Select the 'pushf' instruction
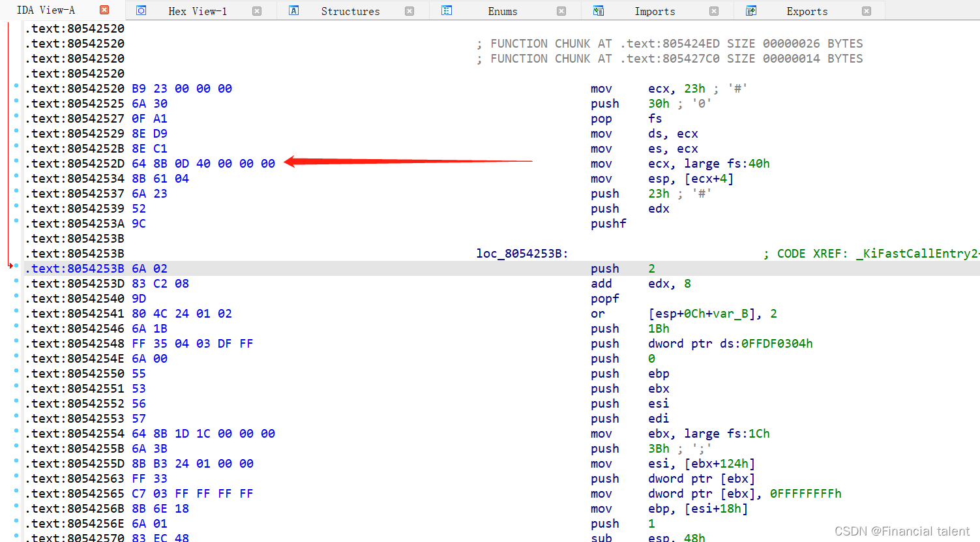This screenshot has height=542, width=980. [608, 224]
